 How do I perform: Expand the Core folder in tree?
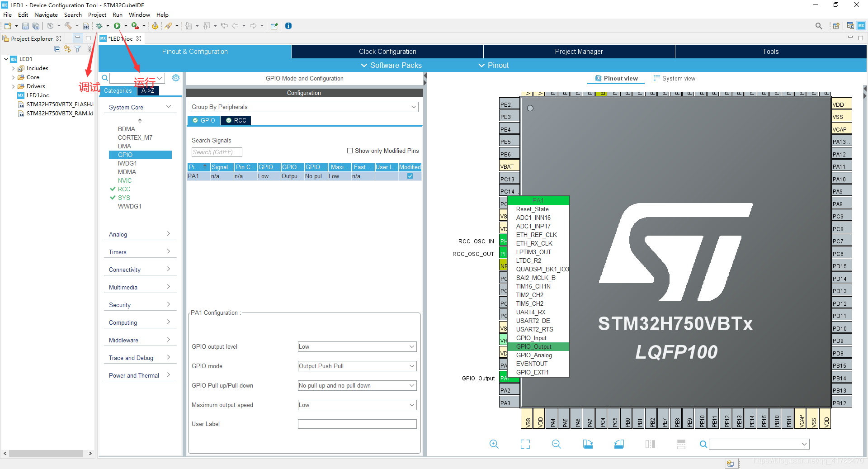(x=13, y=77)
